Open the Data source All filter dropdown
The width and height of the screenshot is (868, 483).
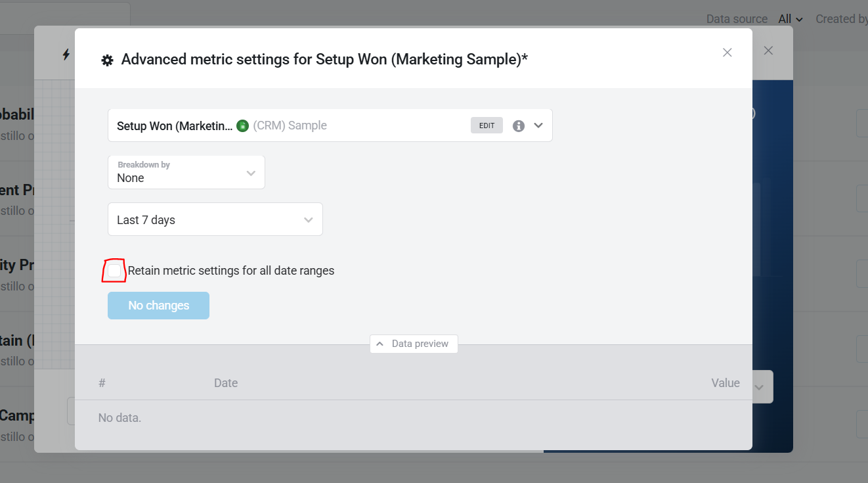coord(791,19)
